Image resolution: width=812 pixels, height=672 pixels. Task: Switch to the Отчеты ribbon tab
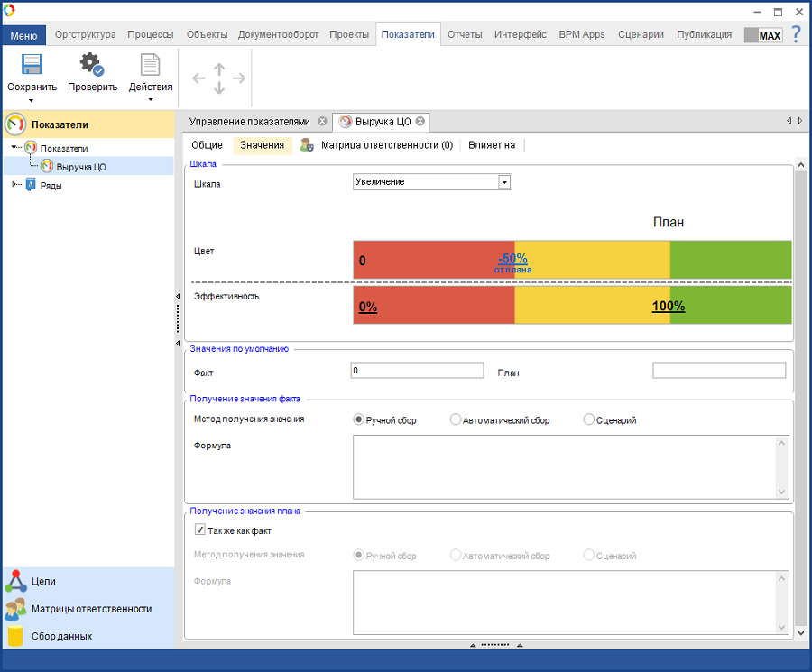[464, 35]
